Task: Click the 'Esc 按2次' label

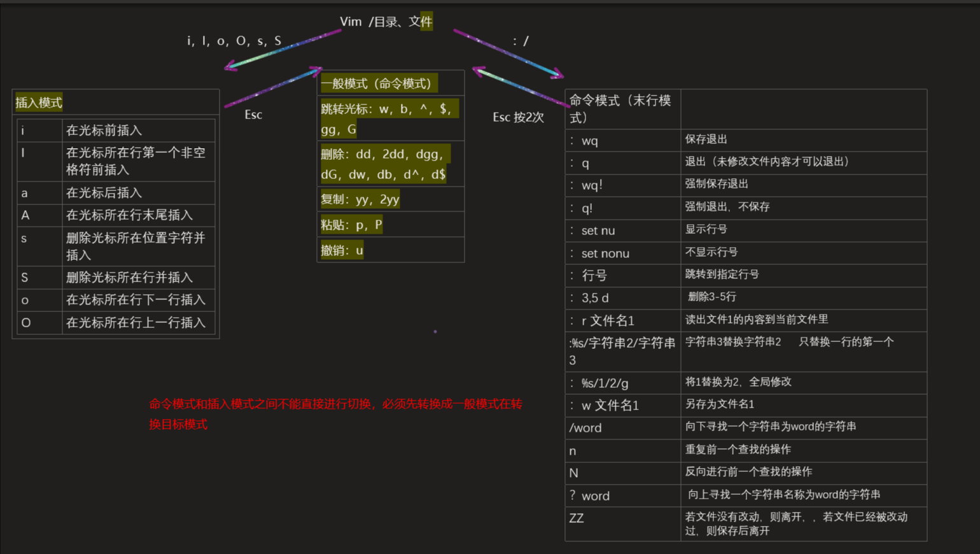Action: click(x=518, y=117)
